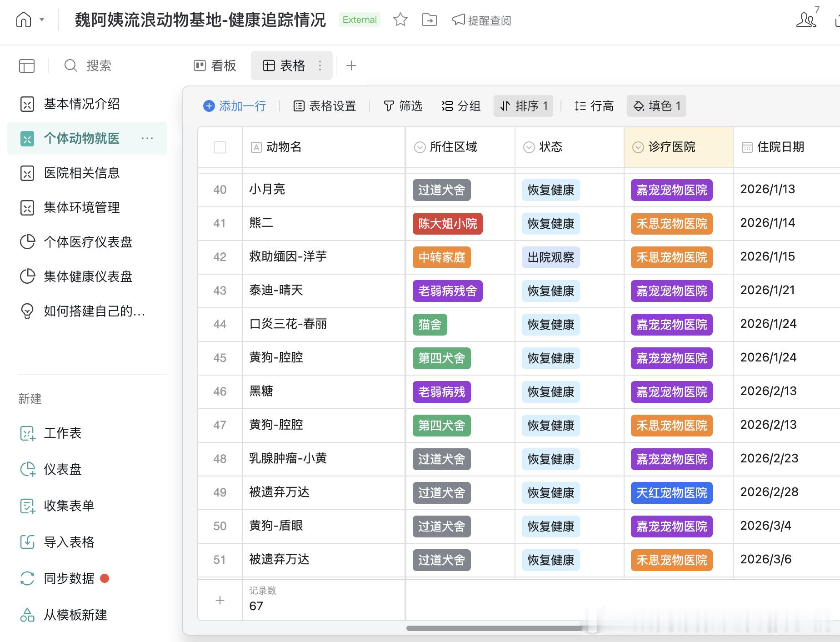The width and height of the screenshot is (840, 642).
Task: Click the move-to-folder icon
Action: pyautogui.click(x=430, y=20)
